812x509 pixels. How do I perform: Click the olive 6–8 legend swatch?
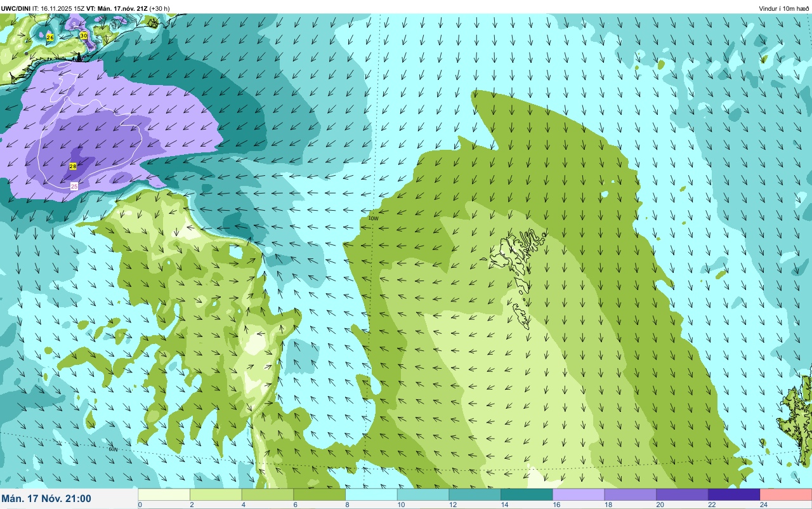coord(320,494)
